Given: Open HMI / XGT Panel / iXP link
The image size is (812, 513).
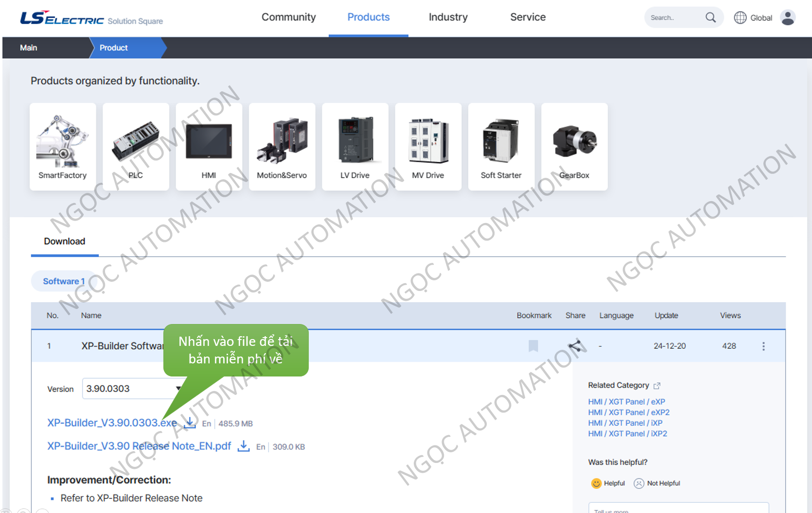Looking at the screenshot, I should (625, 423).
